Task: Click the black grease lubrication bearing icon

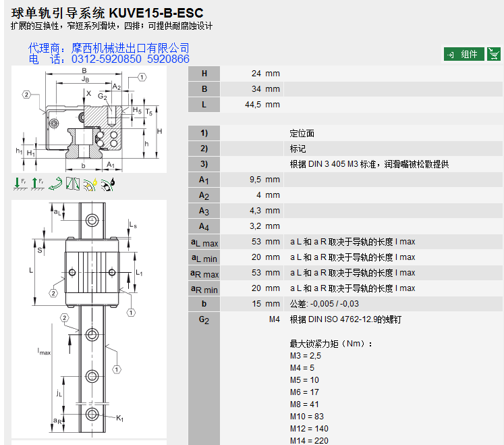Action: (x=108, y=184)
